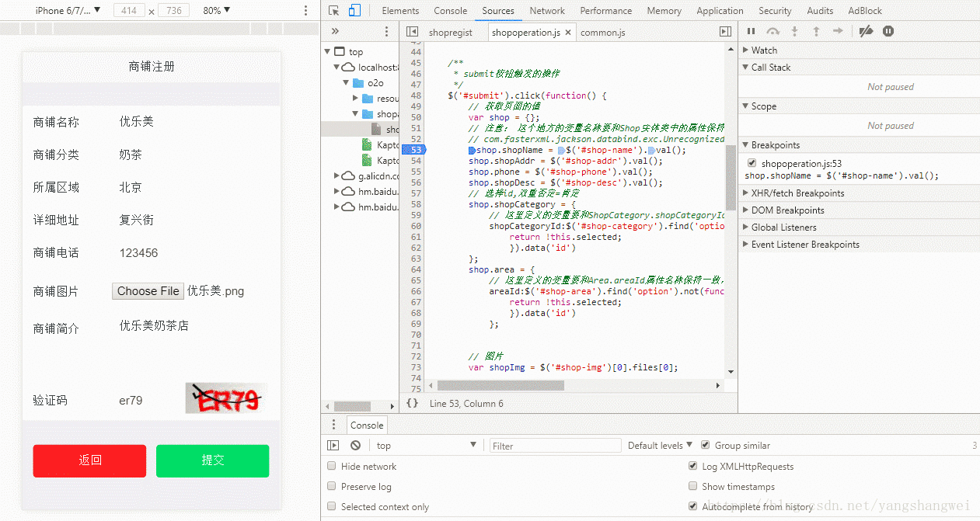Toggle pause on exceptions icon
This screenshot has width=980, height=521.
pos(888,32)
